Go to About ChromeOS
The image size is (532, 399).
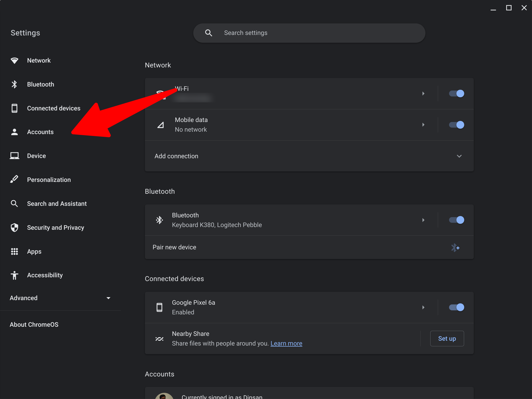[34, 325]
